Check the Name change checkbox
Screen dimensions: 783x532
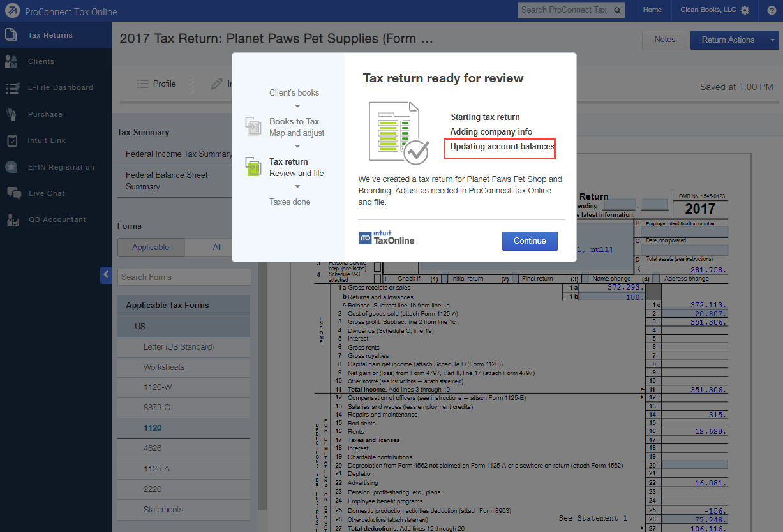pos(586,279)
